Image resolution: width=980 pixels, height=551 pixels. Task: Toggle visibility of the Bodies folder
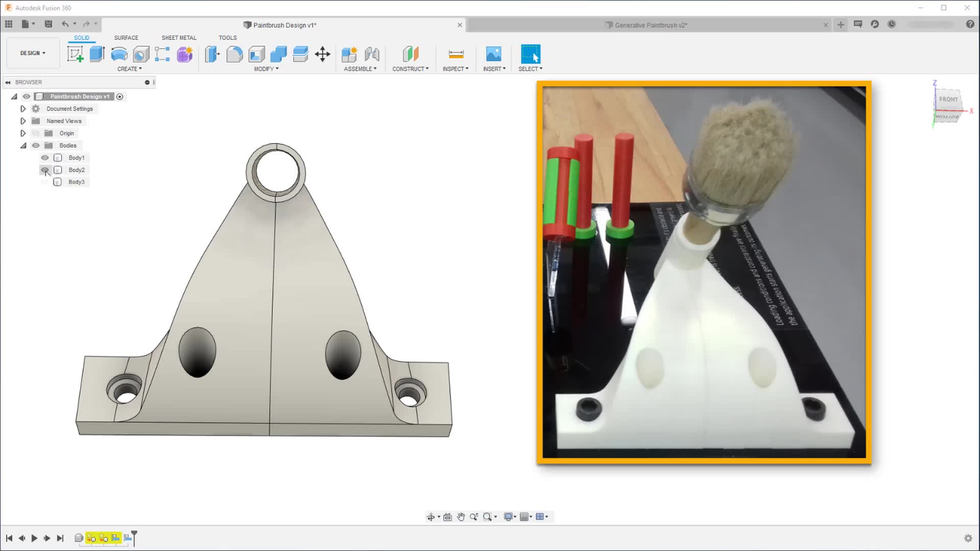tap(36, 145)
